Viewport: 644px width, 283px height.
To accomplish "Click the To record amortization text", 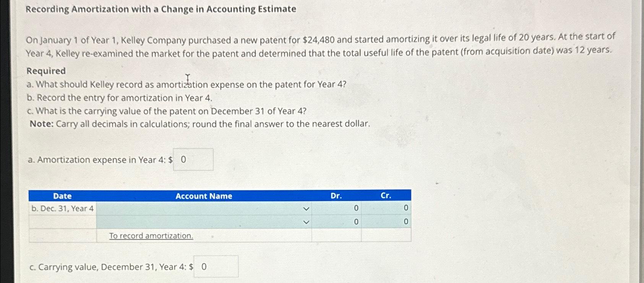I will pos(151,236).
